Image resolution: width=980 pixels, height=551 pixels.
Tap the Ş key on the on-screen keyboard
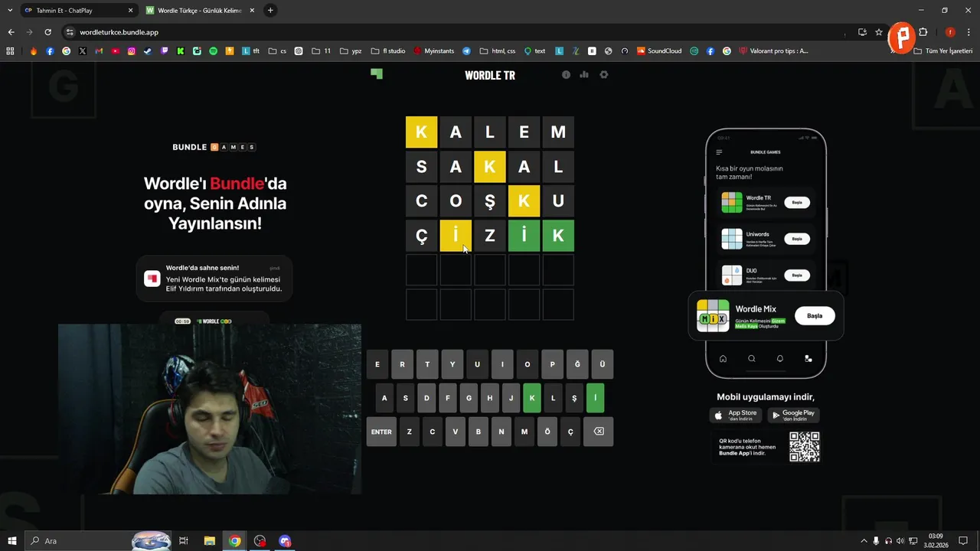tap(574, 398)
